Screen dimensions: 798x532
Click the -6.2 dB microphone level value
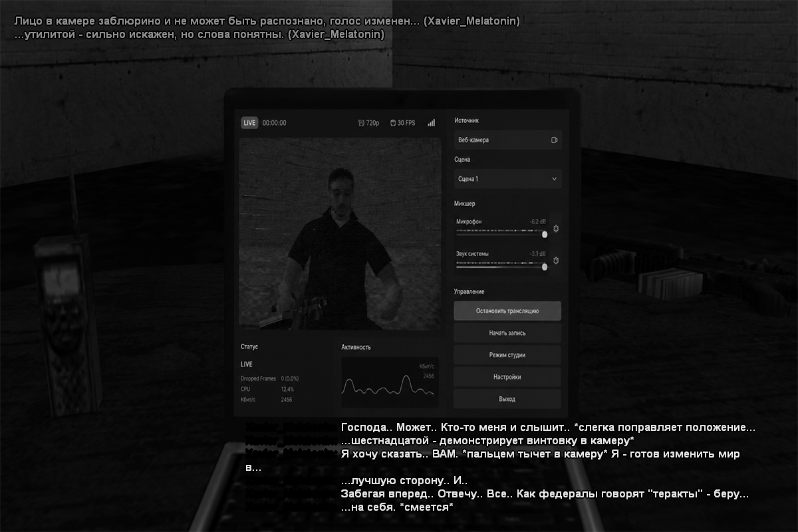(537, 221)
